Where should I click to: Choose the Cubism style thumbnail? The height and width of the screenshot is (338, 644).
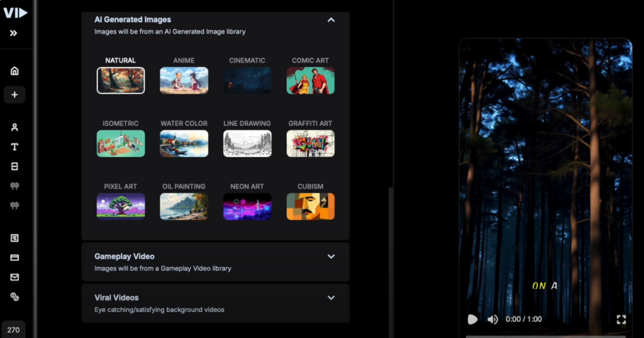(310, 206)
